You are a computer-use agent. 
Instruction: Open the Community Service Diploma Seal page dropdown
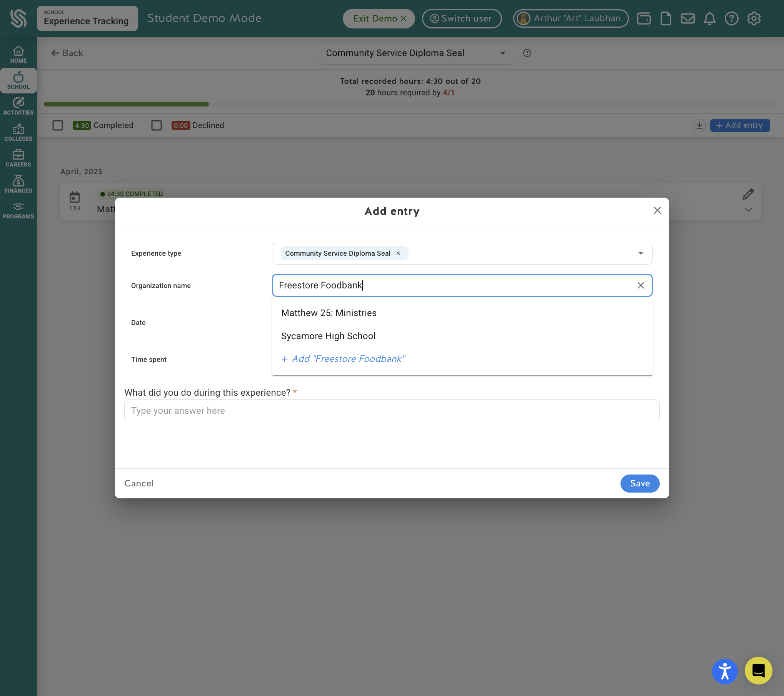pyautogui.click(x=417, y=53)
